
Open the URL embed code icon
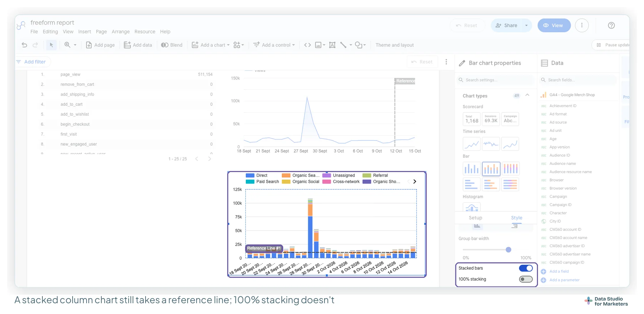(308, 45)
